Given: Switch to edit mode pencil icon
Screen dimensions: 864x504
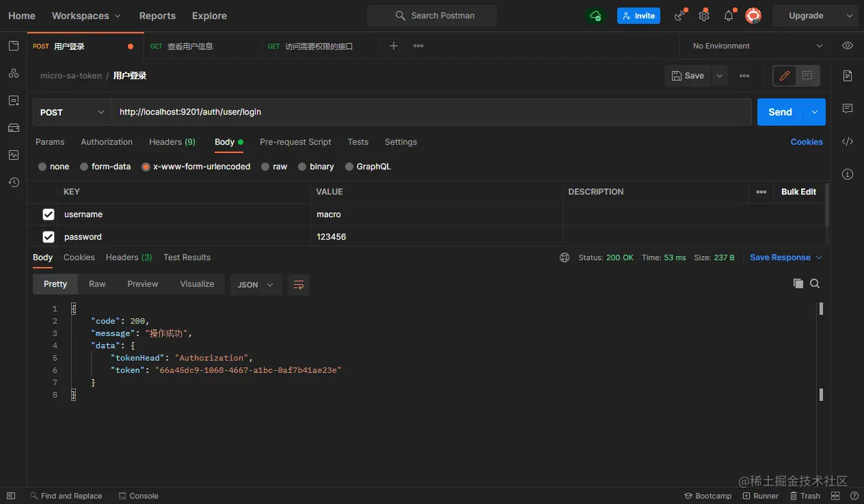Looking at the screenshot, I should click(x=785, y=76).
